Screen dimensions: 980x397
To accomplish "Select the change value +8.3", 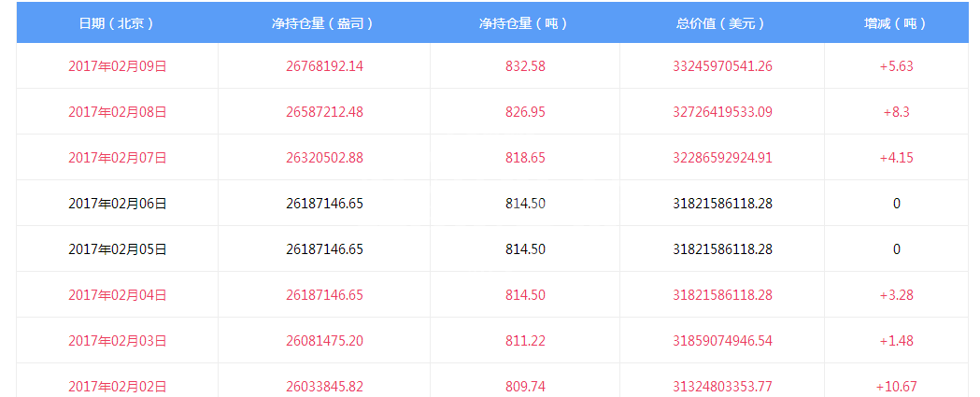I will click(896, 112).
